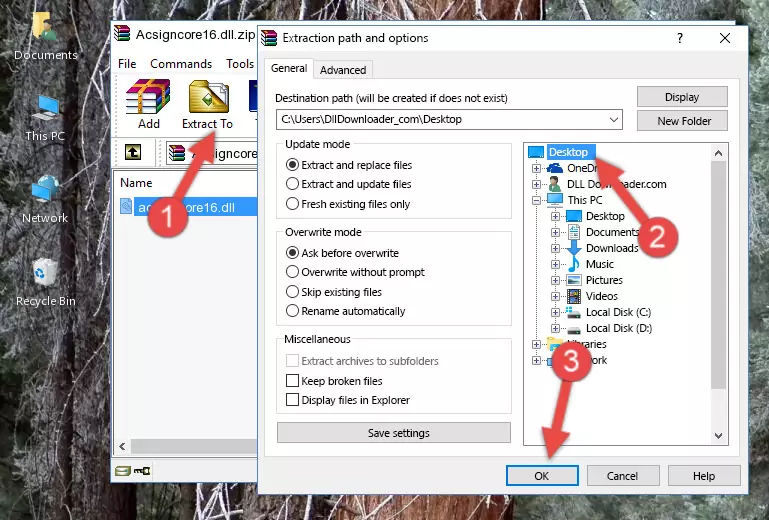The image size is (769, 520).
Task: Select Rename automatically option
Action: tap(292, 311)
